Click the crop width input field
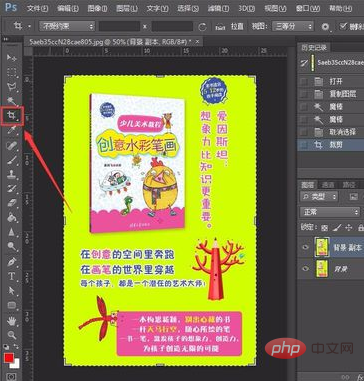Image resolution: width=364 pixels, height=381 pixels. point(120,26)
